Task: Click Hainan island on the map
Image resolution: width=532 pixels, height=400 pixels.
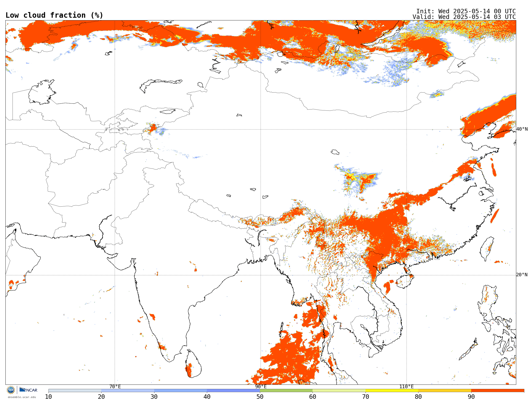Action: coord(405,281)
